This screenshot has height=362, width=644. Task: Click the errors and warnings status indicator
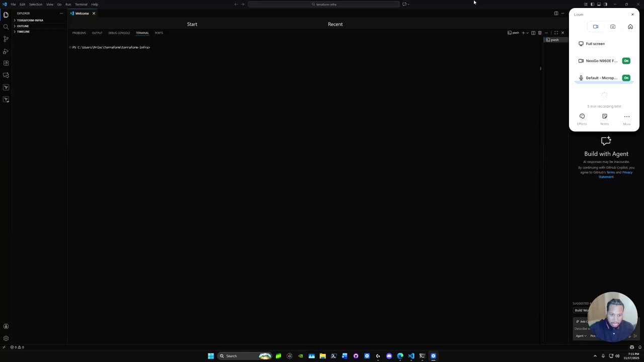point(17,347)
